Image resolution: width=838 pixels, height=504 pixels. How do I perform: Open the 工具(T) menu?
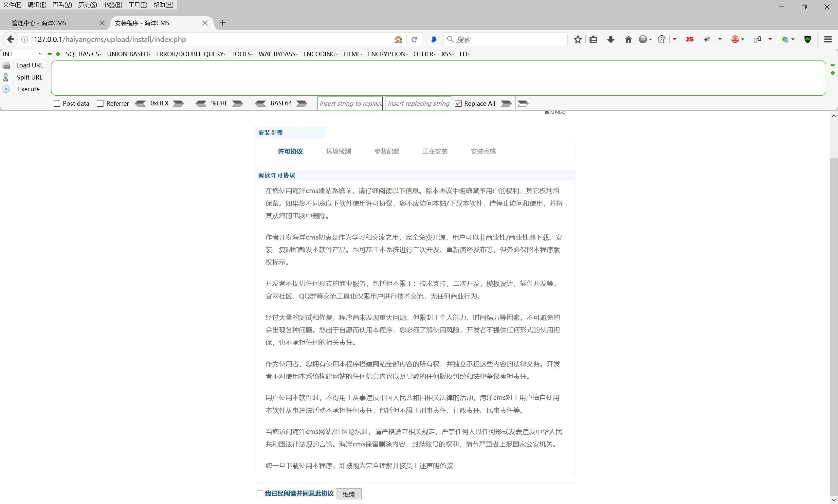(137, 4)
